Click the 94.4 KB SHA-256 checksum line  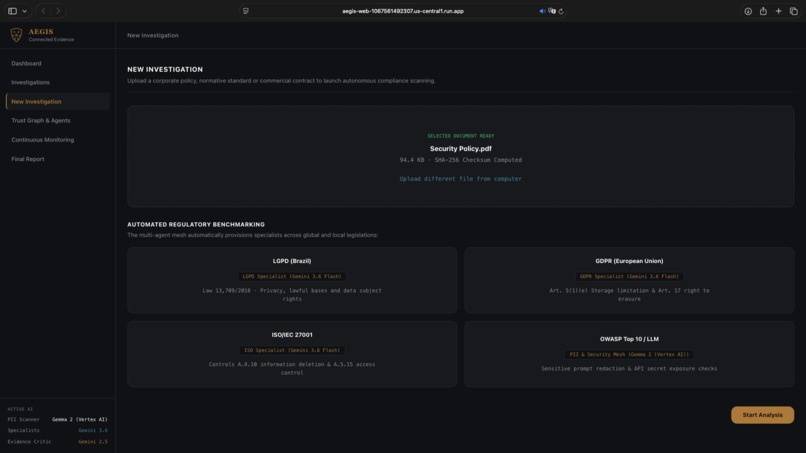[461, 160]
